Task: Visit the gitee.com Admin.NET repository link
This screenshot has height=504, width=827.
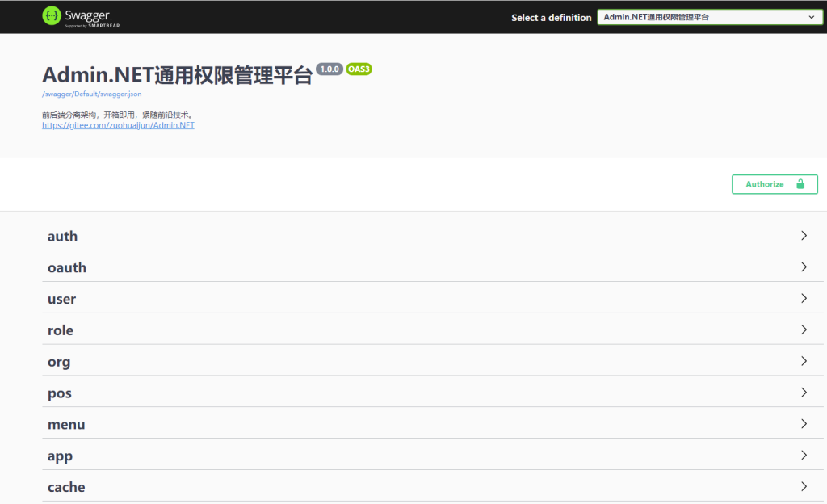Action: [x=118, y=125]
